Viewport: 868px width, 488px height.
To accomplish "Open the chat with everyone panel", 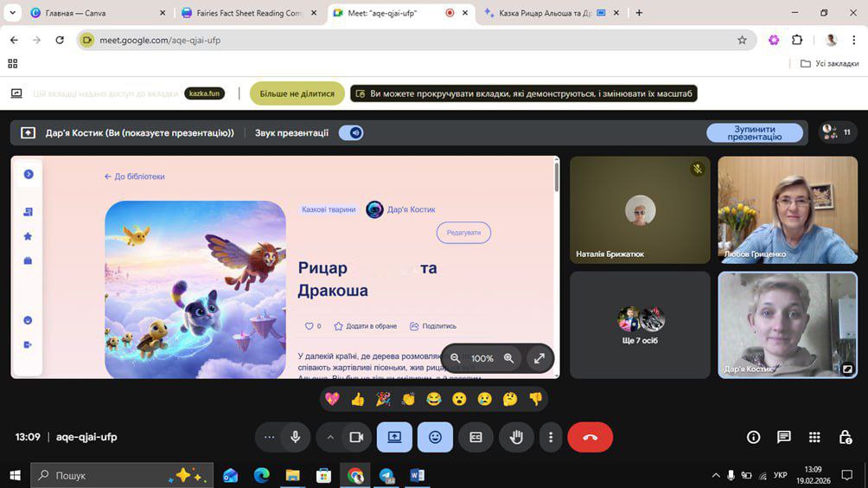I will coord(783,438).
